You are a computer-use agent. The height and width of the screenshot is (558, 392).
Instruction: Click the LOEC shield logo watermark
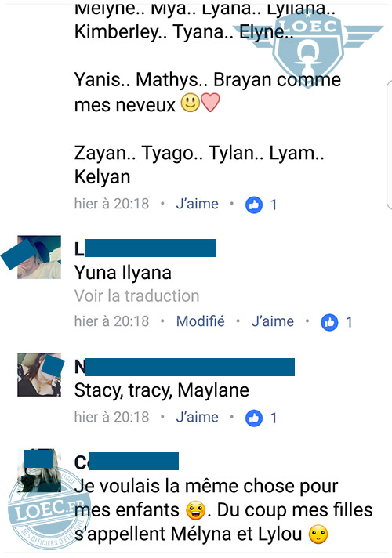click(308, 48)
